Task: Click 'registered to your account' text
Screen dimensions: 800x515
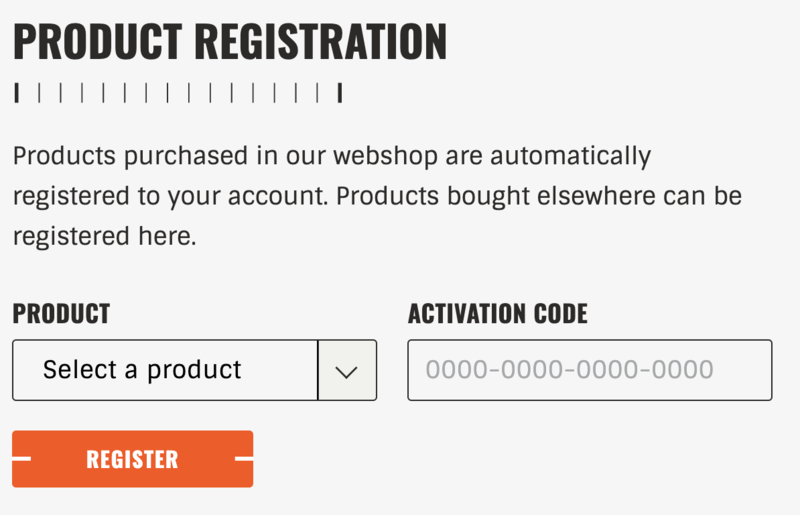Action: click(x=168, y=196)
